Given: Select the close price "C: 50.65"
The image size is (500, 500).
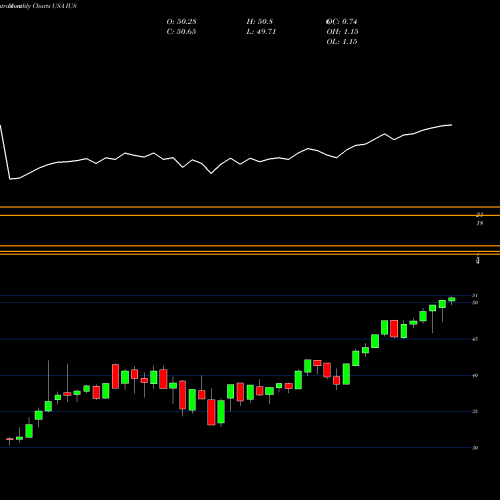Looking at the screenshot, I should click(x=181, y=32).
